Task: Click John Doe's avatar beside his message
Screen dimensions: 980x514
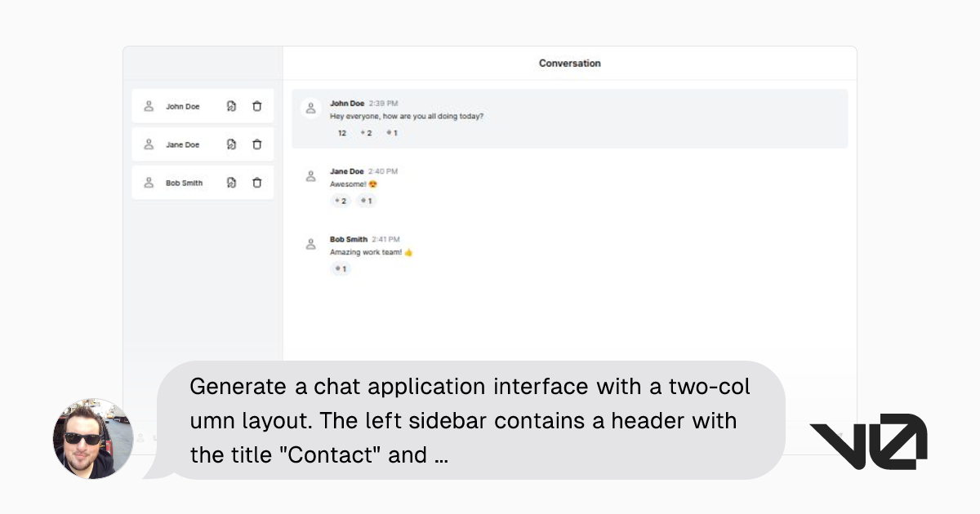Action: (310, 108)
